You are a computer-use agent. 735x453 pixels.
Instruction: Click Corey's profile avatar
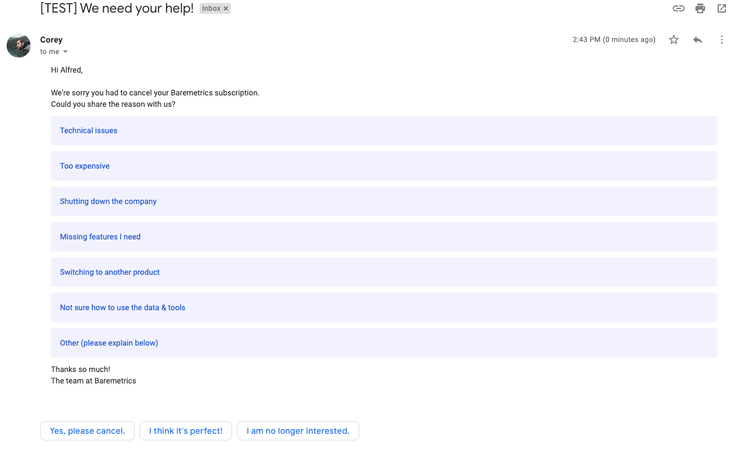coord(19,45)
